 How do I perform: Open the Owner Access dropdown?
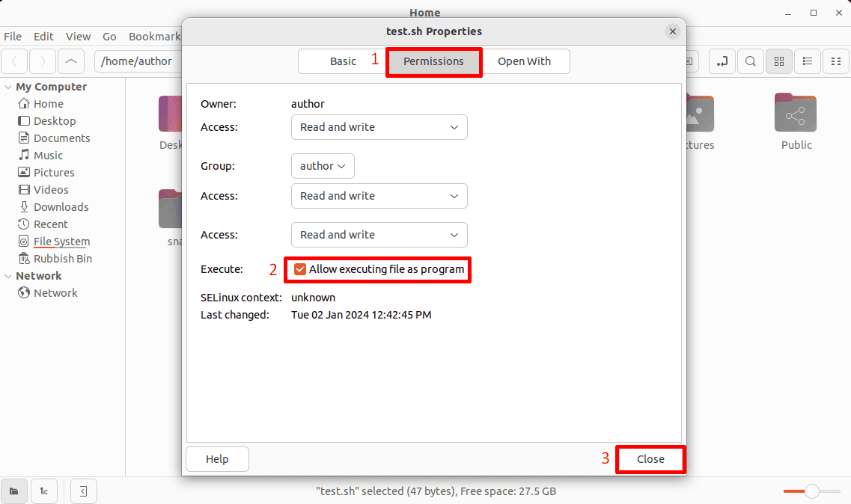click(x=379, y=127)
